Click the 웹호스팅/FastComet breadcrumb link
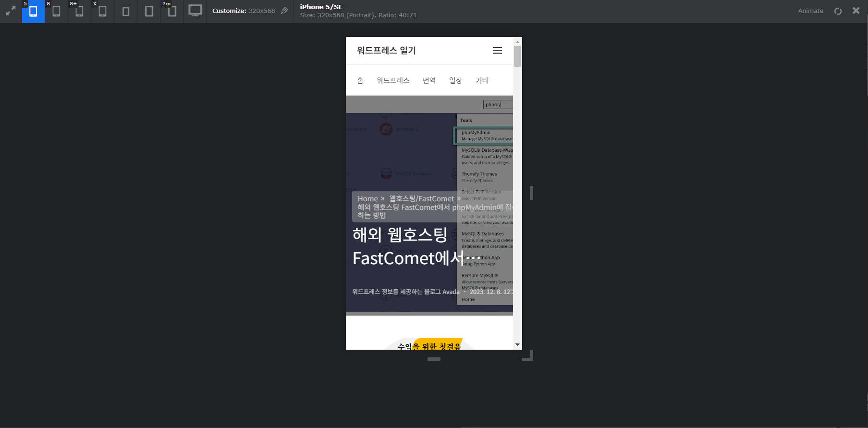 tap(421, 198)
